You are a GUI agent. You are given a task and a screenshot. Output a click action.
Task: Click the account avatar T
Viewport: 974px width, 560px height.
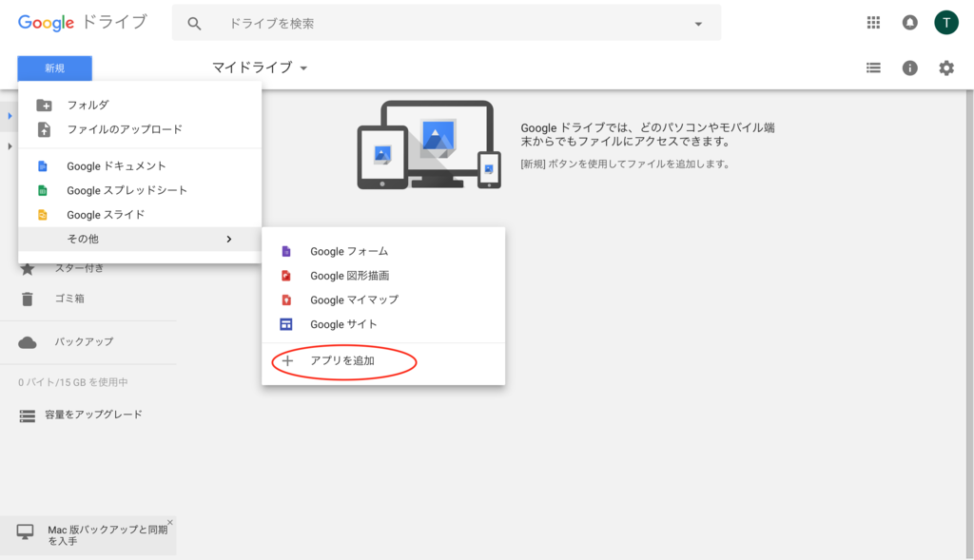[945, 22]
